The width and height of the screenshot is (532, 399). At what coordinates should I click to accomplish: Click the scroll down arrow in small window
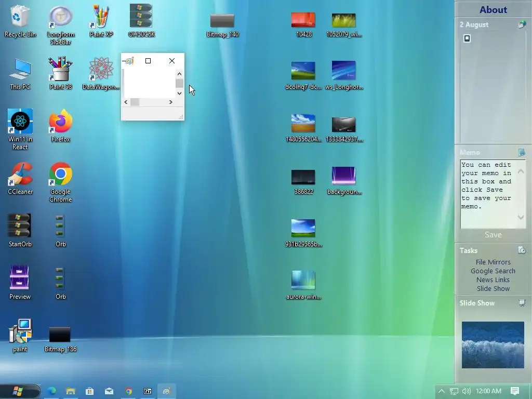pos(179,94)
